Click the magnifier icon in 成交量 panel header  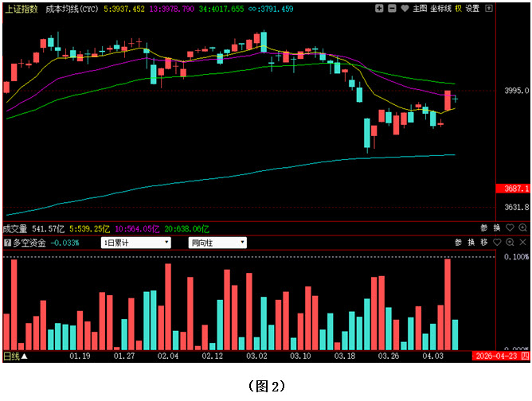[522, 228]
